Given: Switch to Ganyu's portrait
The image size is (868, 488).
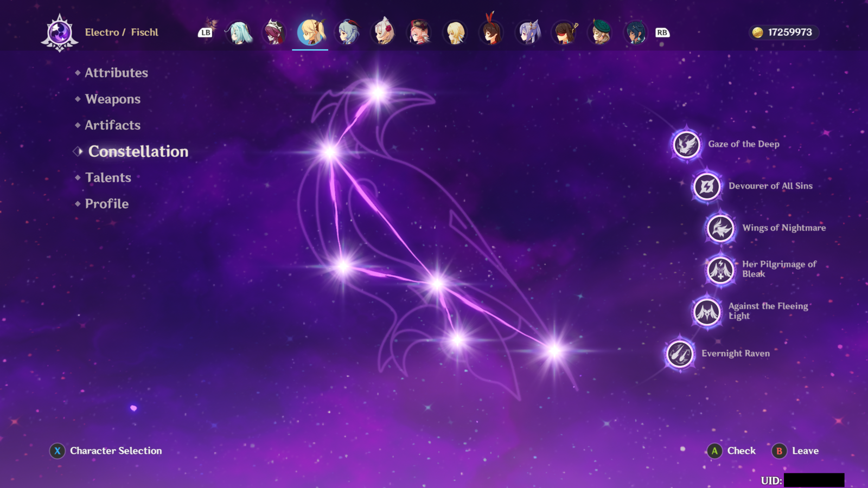Looking at the screenshot, I should tap(347, 33).
